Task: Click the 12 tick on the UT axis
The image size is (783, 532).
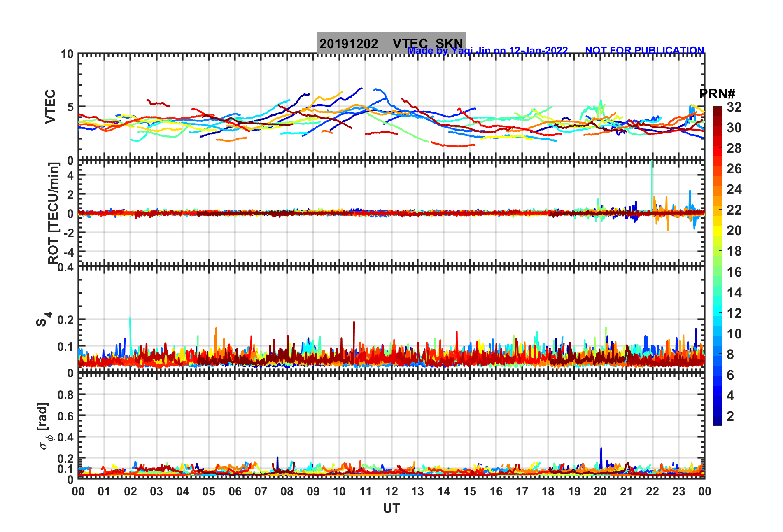Action: pos(391,491)
